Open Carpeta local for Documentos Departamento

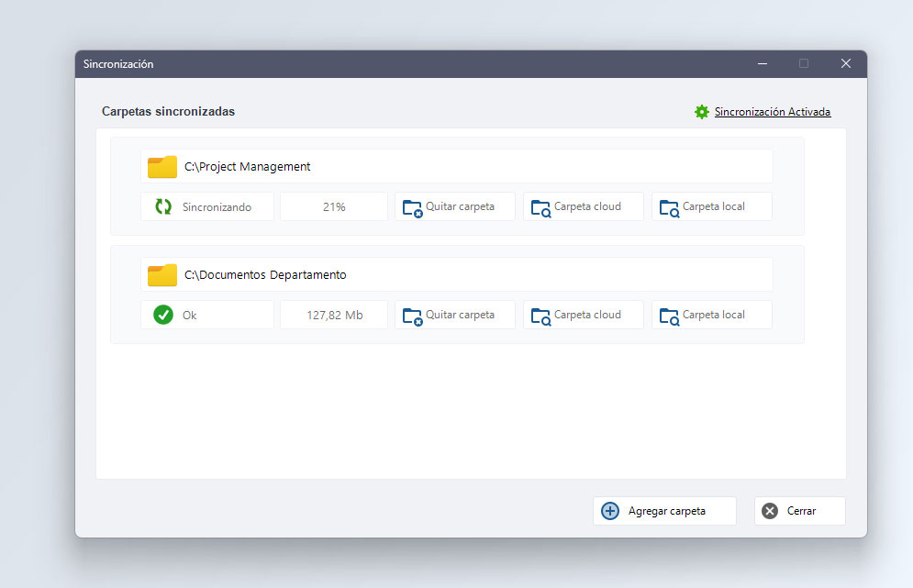click(x=712, y=315)
